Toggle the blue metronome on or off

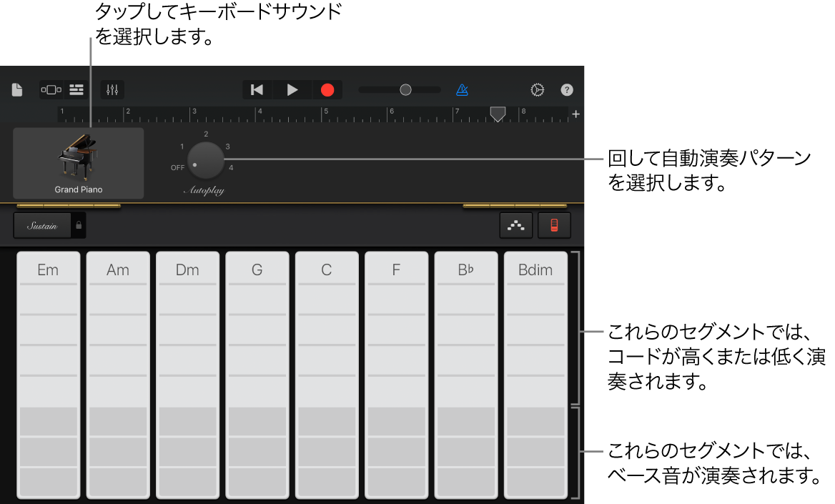coord(462,89)
